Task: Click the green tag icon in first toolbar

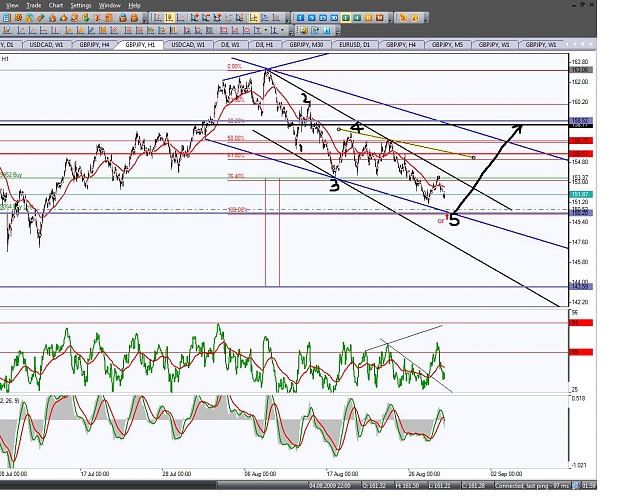Action: point(41,18)
